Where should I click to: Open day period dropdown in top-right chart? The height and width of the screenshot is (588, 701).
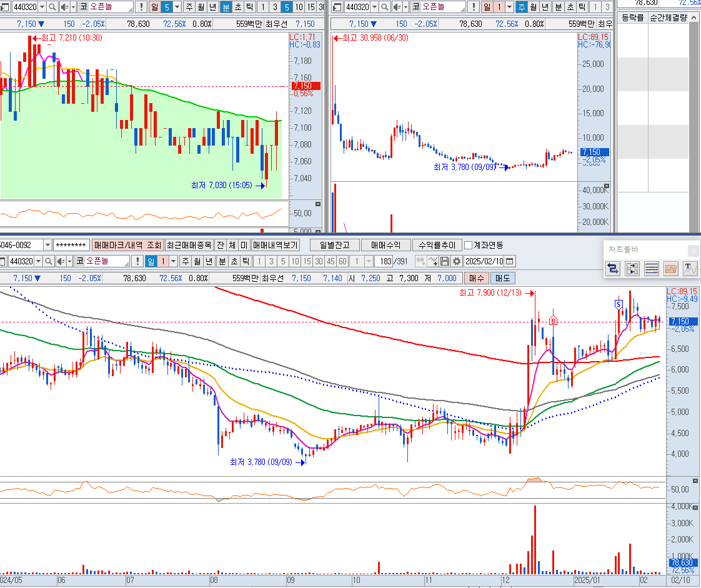[x=510, y=7]
